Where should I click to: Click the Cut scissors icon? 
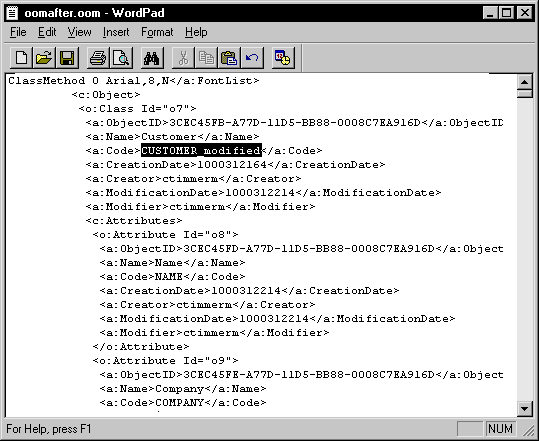tap(183, 58)
